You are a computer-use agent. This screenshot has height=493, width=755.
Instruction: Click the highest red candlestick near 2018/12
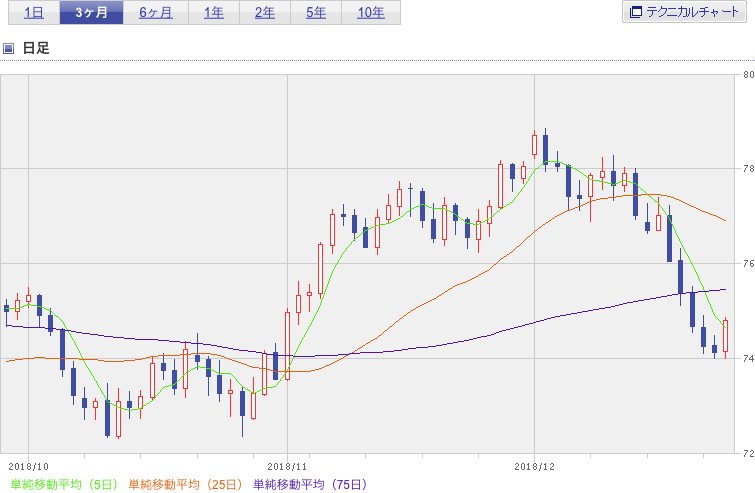pos(534,144)
